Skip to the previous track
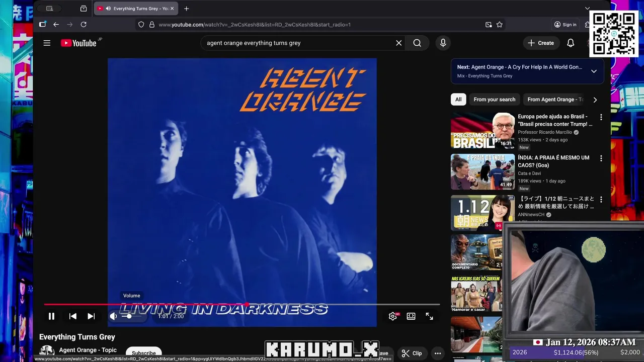This screenshot has width=644, height=362. click(x=73, y=316)
